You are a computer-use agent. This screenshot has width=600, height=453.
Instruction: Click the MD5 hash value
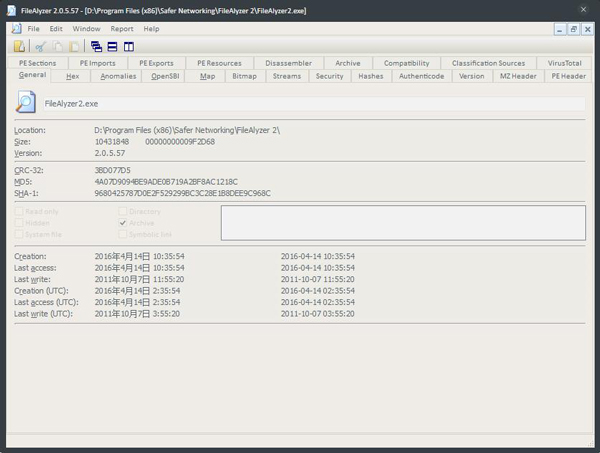click(166, 182)
